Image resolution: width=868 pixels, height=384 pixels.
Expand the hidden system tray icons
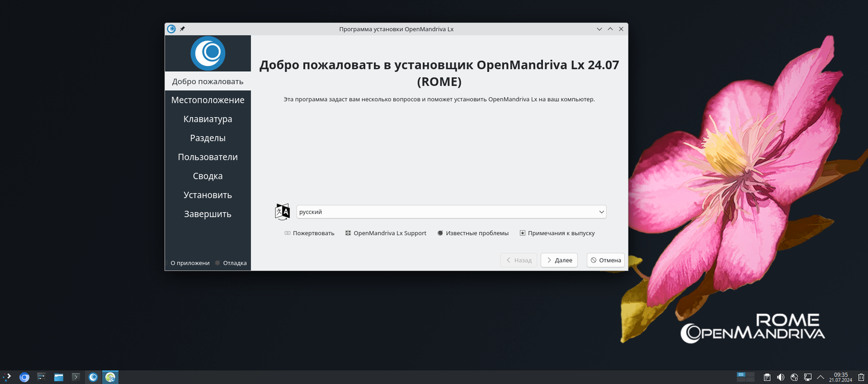[821, 377]
